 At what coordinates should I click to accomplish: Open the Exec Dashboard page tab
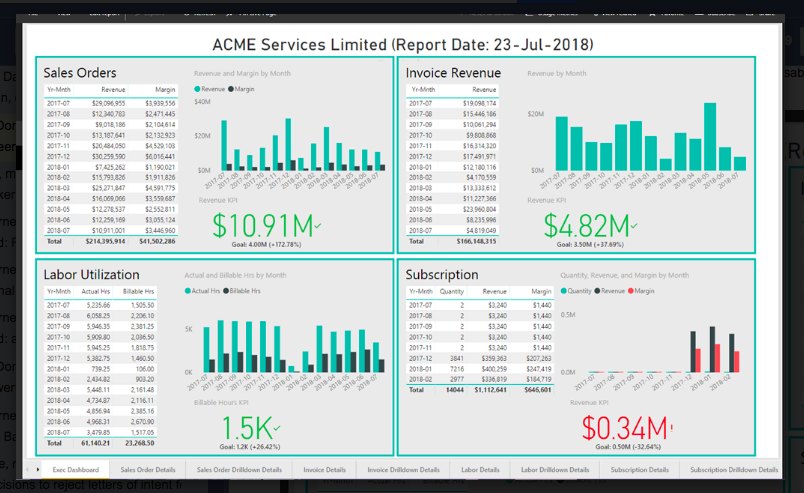click(75, 469)
